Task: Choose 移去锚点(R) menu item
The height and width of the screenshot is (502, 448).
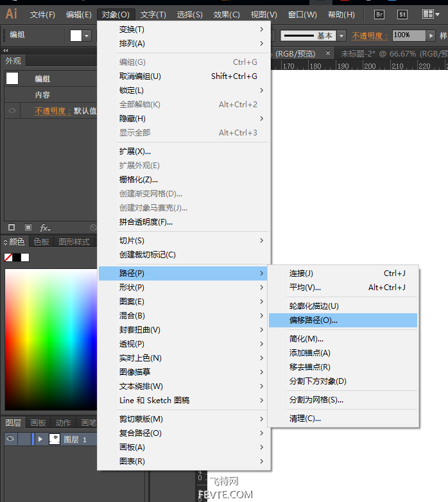Action: 343,367
